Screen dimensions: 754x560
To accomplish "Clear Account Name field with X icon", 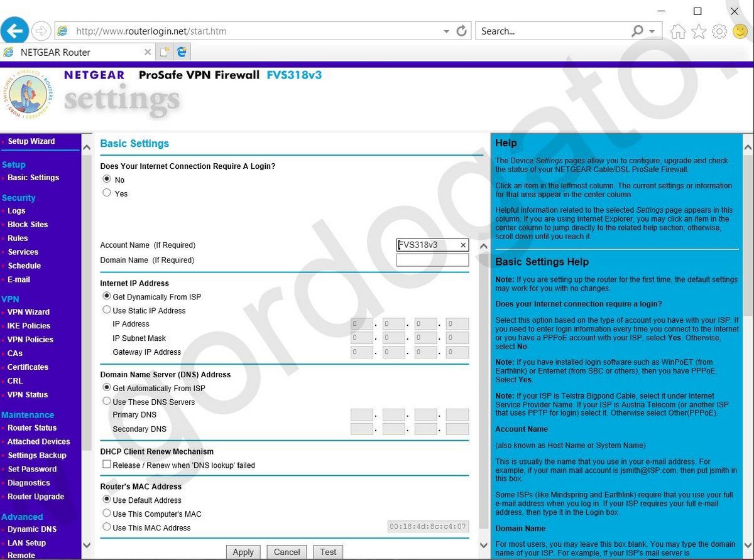I will [x=463, y=245].
